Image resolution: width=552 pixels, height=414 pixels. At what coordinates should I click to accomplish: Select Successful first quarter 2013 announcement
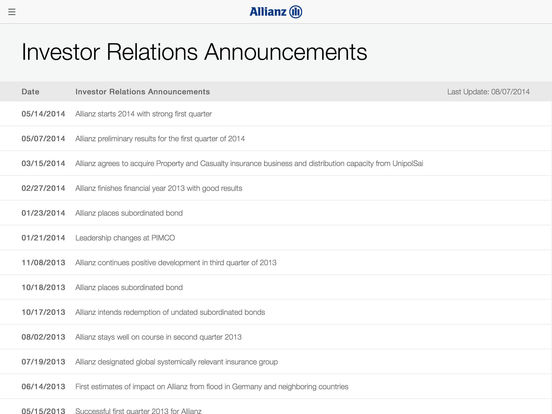(x=276, y=407)
